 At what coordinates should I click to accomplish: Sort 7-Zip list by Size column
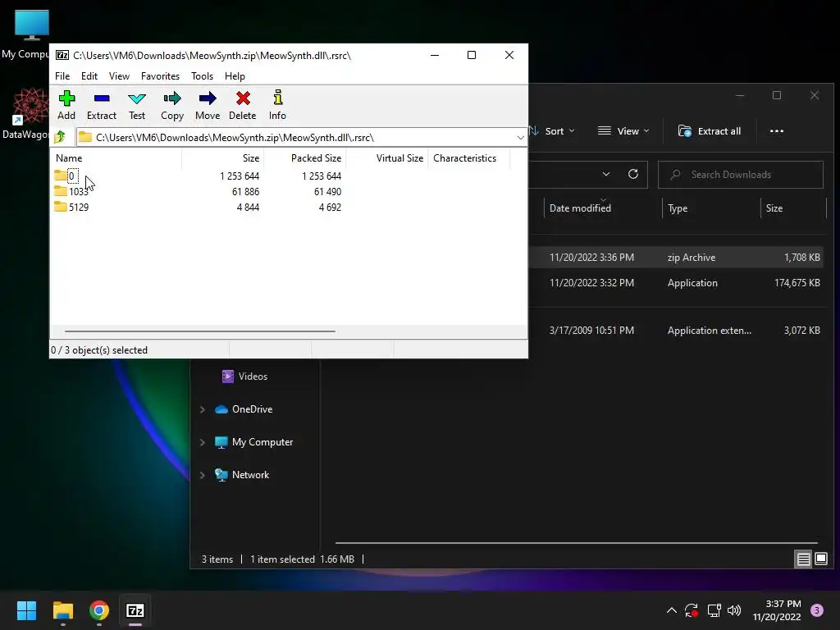(223, 158)
